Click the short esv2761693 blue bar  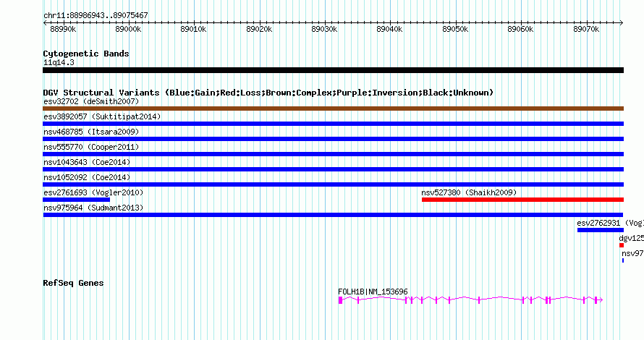click(x=77, y=200)
